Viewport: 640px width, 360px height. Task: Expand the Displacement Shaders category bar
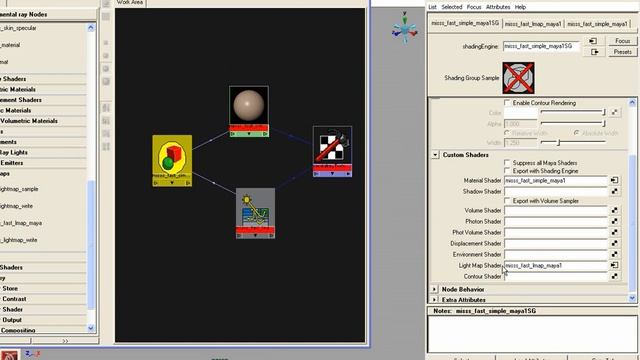pyautogui.click(x=43, y=100)
